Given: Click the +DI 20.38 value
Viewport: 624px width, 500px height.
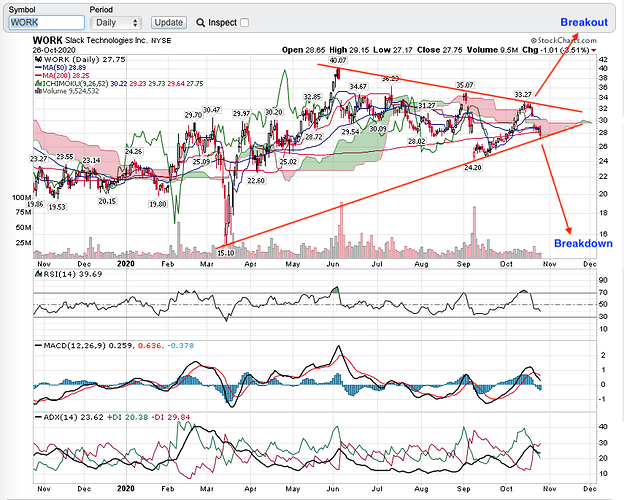Looking at the screenshot, I should pos(127,417).
